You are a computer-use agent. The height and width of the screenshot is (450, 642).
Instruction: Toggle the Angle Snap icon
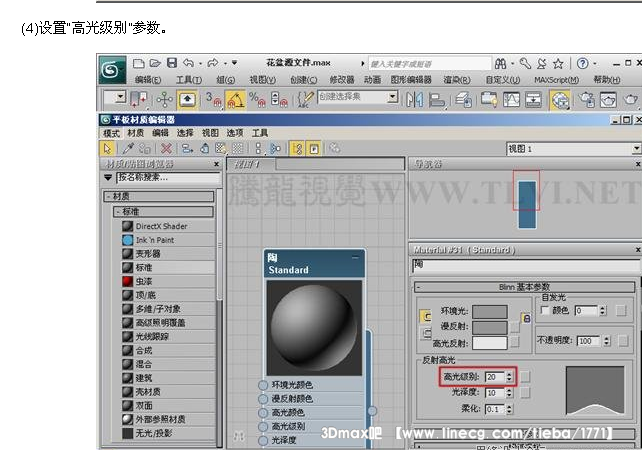click(x=235, y=99)
